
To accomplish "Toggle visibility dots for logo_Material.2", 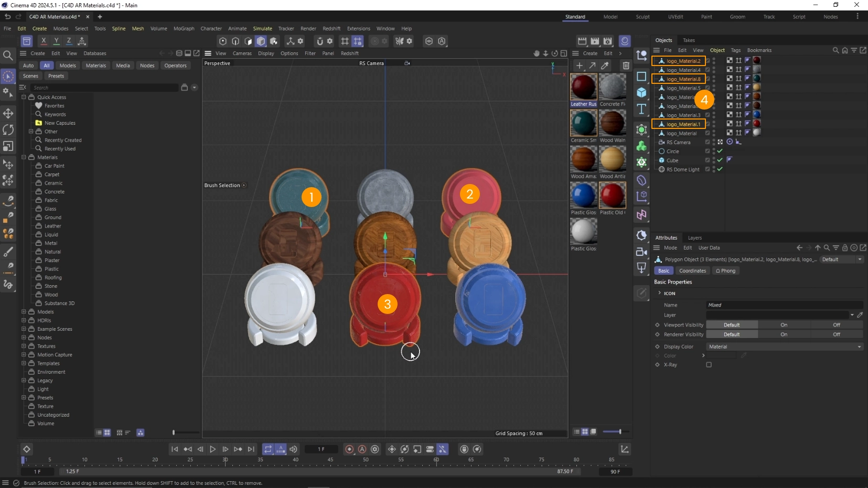I will 714,61.
